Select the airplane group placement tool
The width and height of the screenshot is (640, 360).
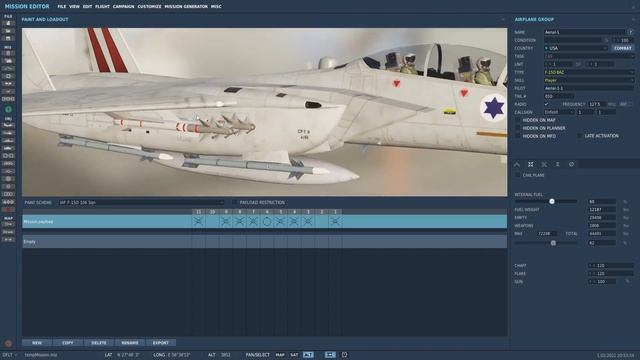coord(8,125)
